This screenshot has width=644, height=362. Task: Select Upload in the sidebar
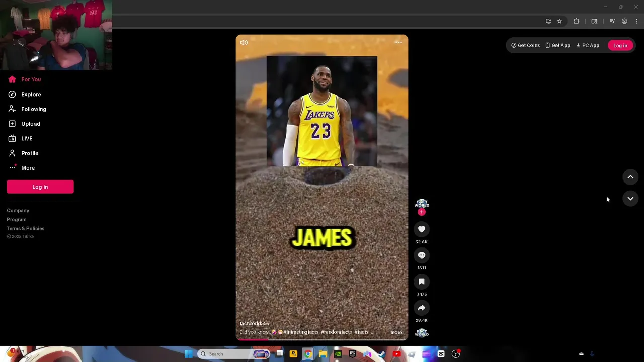24,124
